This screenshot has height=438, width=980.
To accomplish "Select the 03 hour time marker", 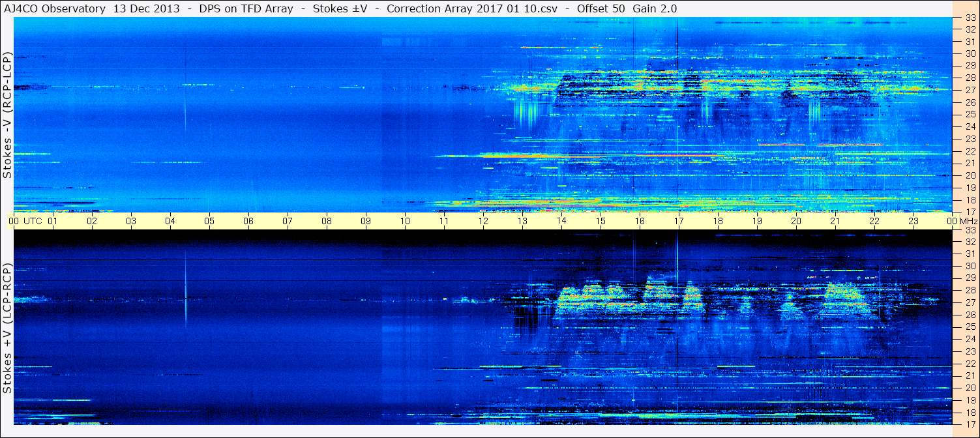I will click(131, 221).
